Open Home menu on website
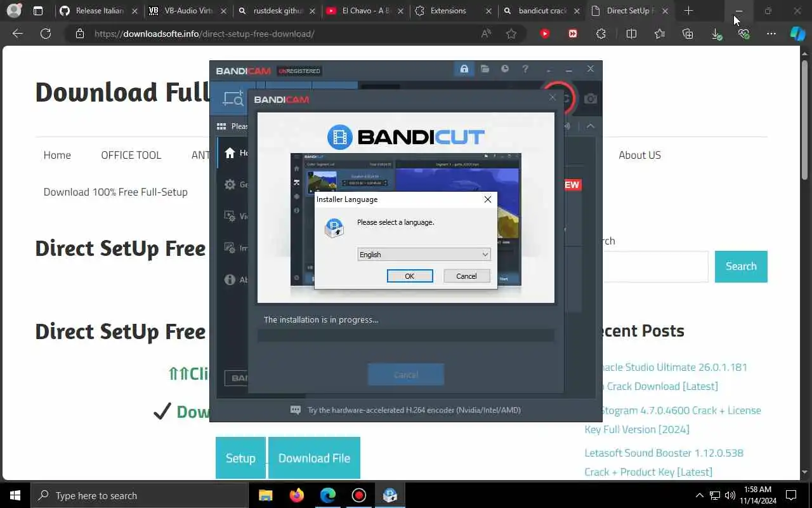The height and width of the screenshot is (508, 812). [57, 155]
